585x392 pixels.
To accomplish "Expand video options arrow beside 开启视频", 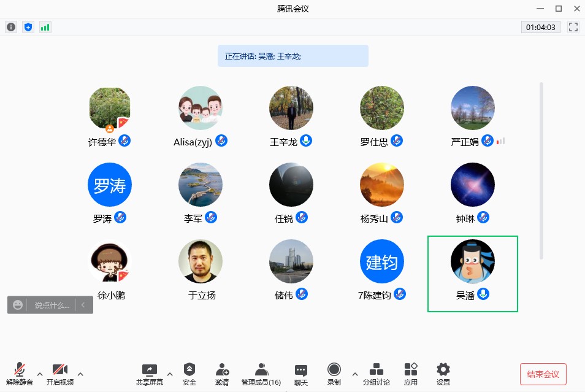I will tap(80, 374).
